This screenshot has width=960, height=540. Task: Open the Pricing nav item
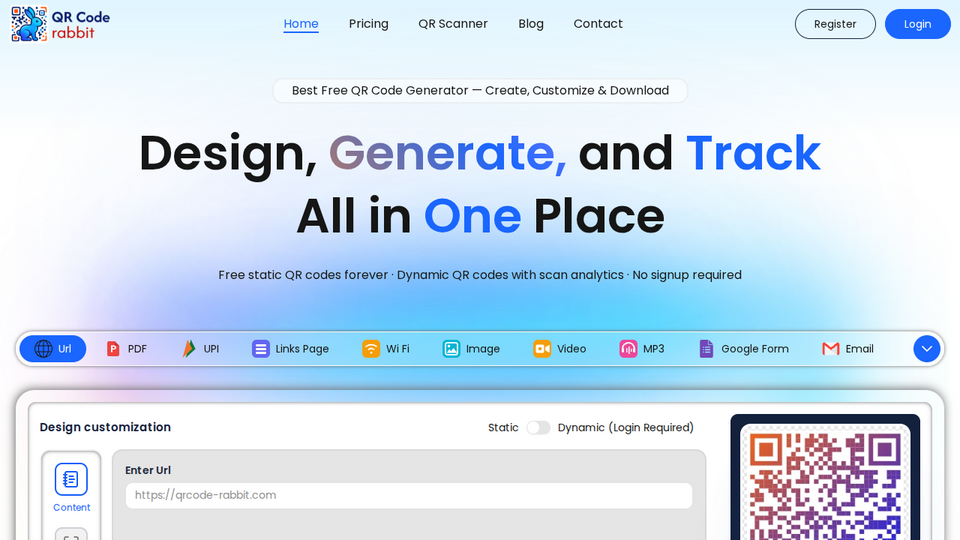pyautogui.click(x=369, y=24)
